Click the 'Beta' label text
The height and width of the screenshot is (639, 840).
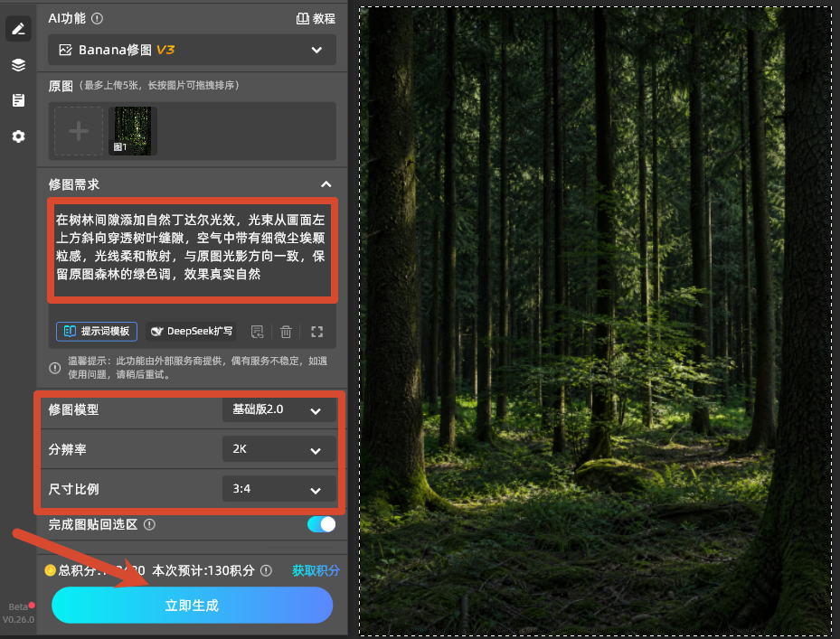(x=18, y=606)
